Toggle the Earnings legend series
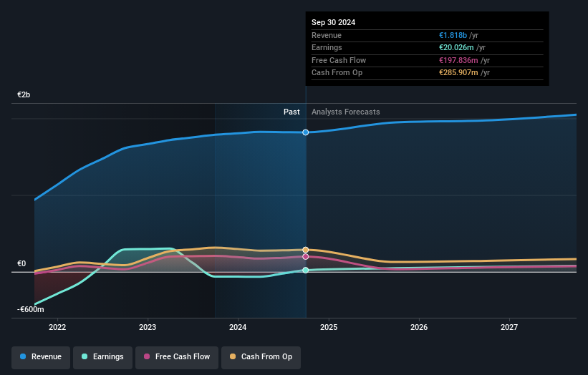 click(102, 357)
